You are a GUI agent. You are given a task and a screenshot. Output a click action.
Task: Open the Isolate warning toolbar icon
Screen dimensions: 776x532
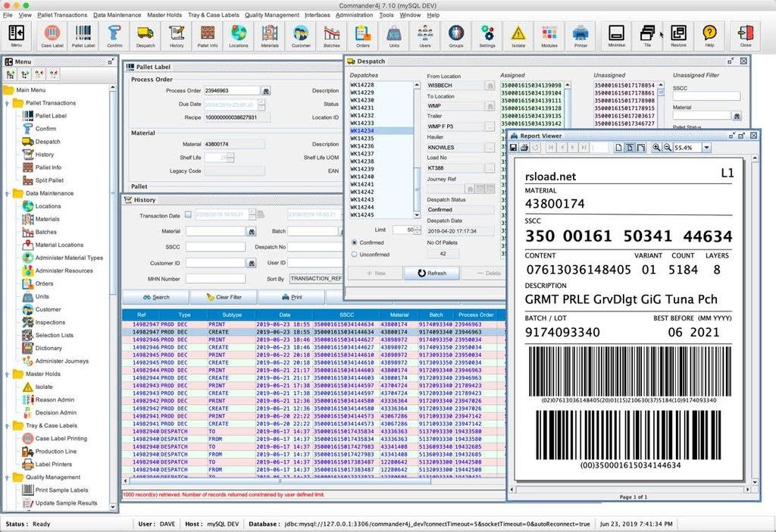point(518,35)
